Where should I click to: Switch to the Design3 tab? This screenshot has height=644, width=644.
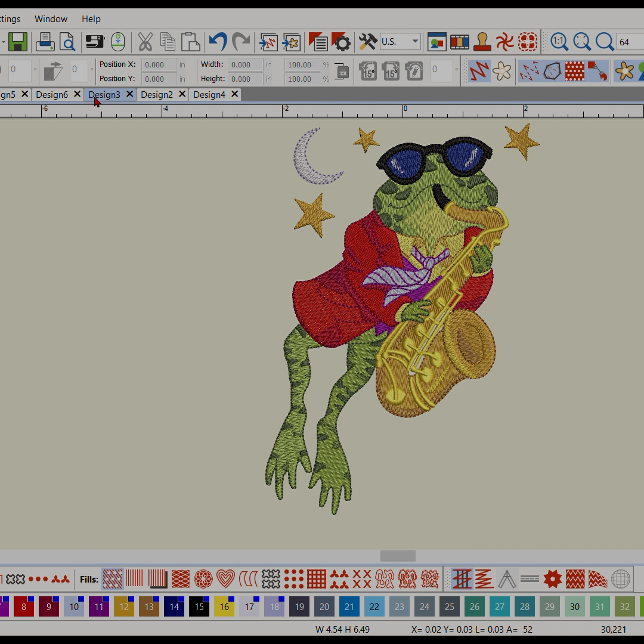pyautogui.click(x=104, y=95)
